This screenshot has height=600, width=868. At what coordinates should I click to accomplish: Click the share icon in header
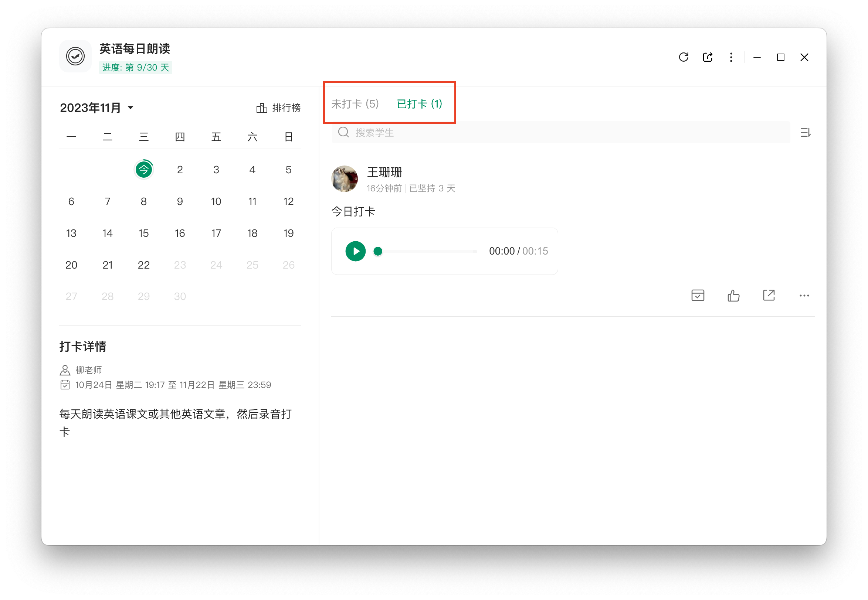708,57
